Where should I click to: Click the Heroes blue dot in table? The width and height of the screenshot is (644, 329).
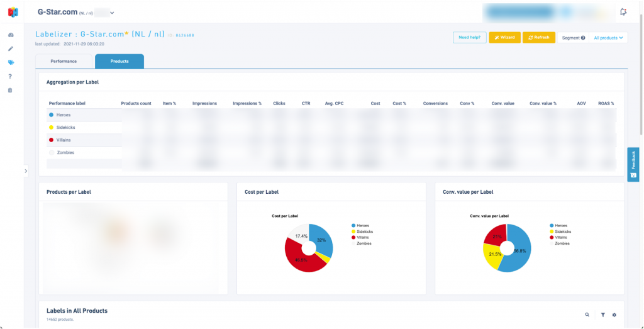pyautogui.click(x=51, y=115)
